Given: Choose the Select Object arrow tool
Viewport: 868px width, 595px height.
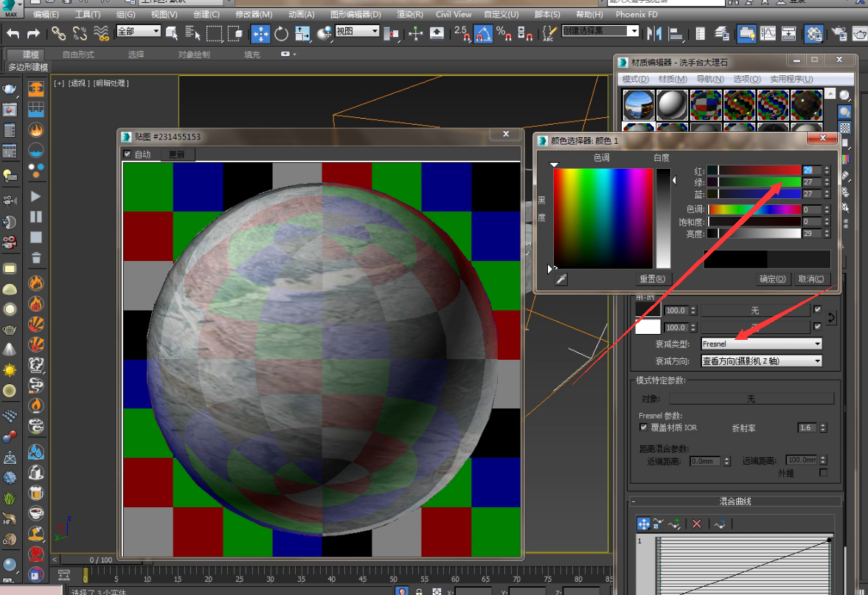Looking at the screenshot, I should click(x=172, y=34).
